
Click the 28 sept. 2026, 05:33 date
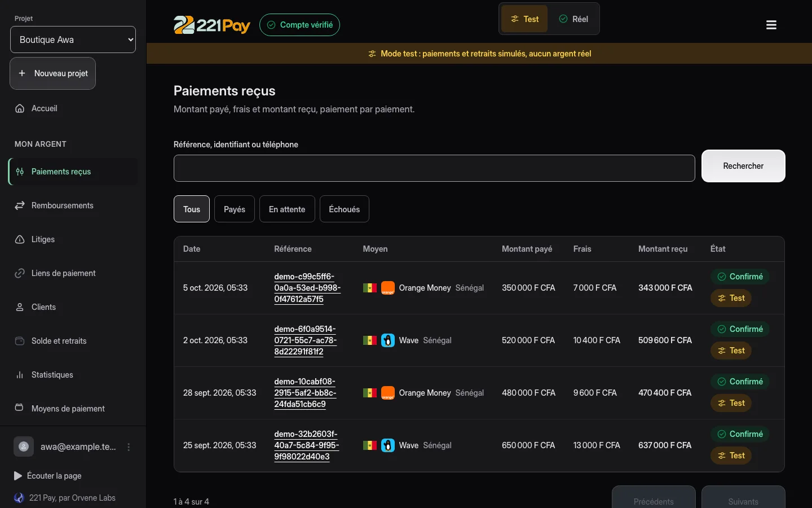tap(220, 393)
